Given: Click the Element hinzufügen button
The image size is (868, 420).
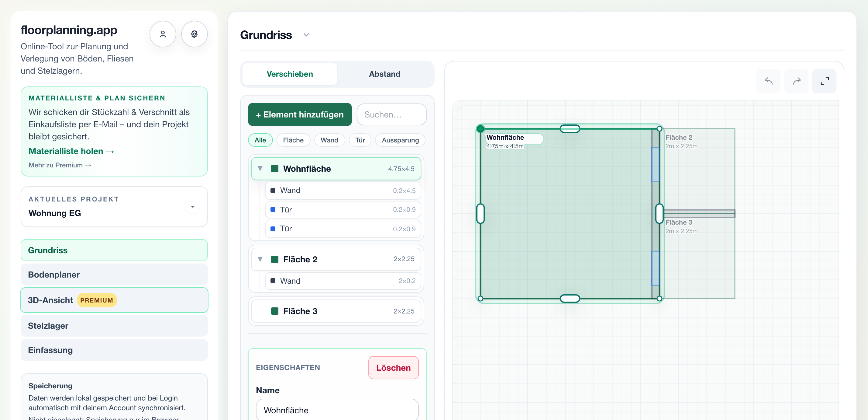Looking at the screenshot, I should click(300, 115).
